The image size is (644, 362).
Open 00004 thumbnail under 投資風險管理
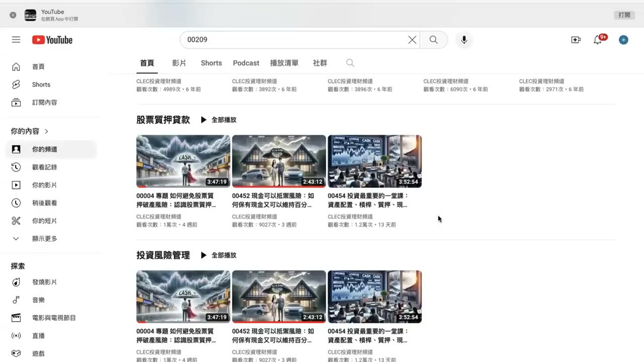coord(183,297)
